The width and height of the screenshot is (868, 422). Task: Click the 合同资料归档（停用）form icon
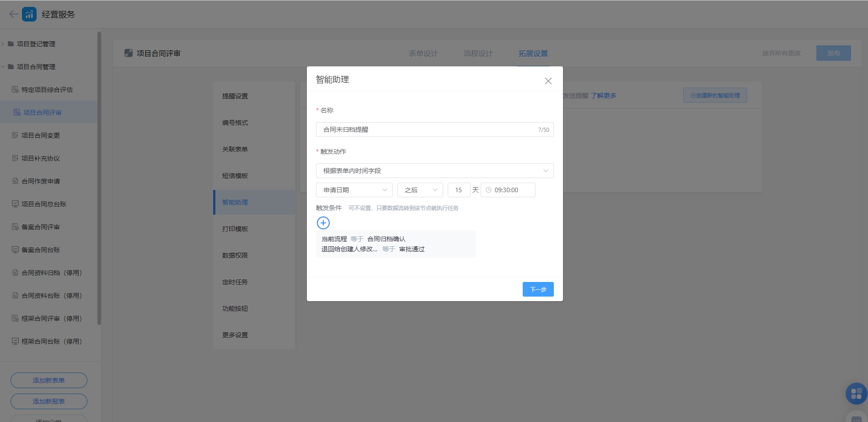click(15, 273)
